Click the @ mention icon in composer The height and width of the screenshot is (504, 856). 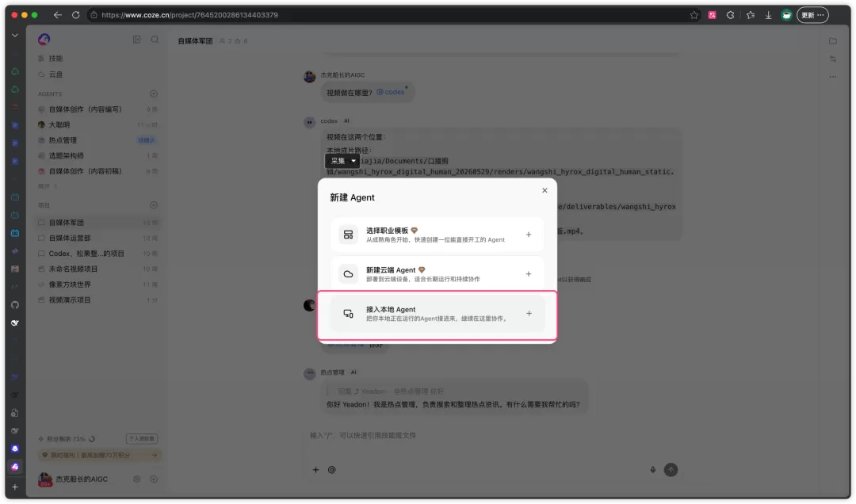[x=331, y=470]
